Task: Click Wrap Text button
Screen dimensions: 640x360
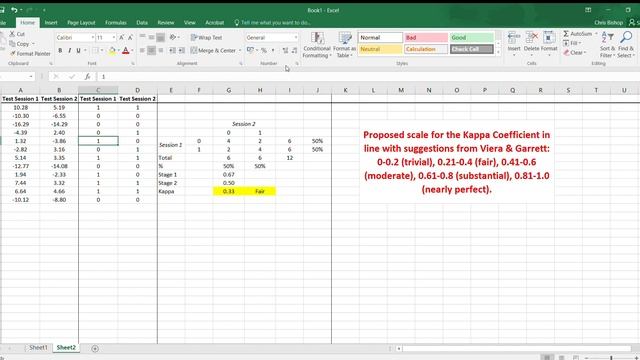Action: pos(207,38)
